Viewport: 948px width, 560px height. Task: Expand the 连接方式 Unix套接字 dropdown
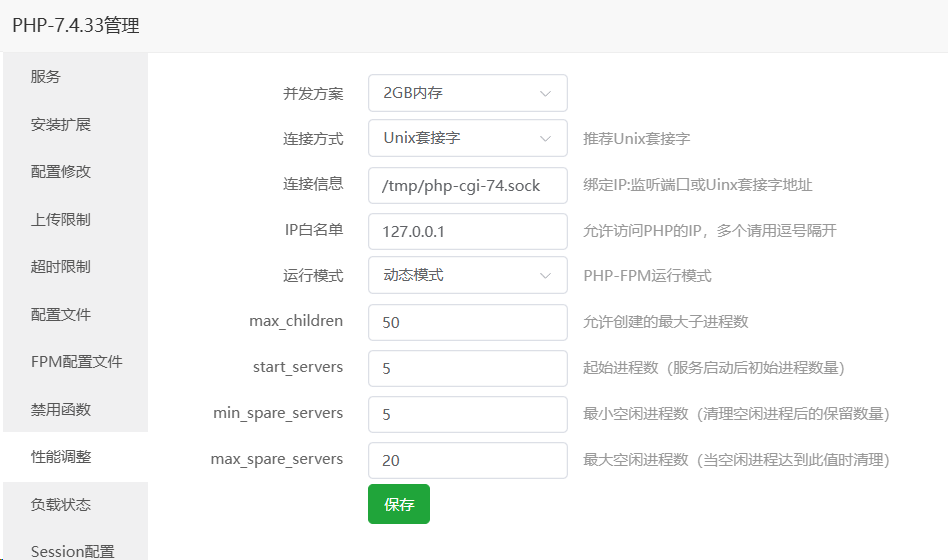pos(467,138)
